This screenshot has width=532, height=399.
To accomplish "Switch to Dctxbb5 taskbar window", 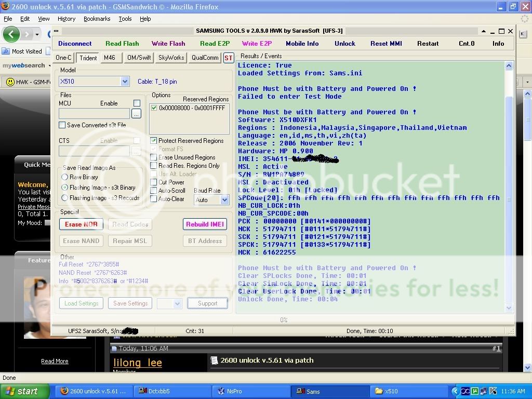I will click(172, 391).
